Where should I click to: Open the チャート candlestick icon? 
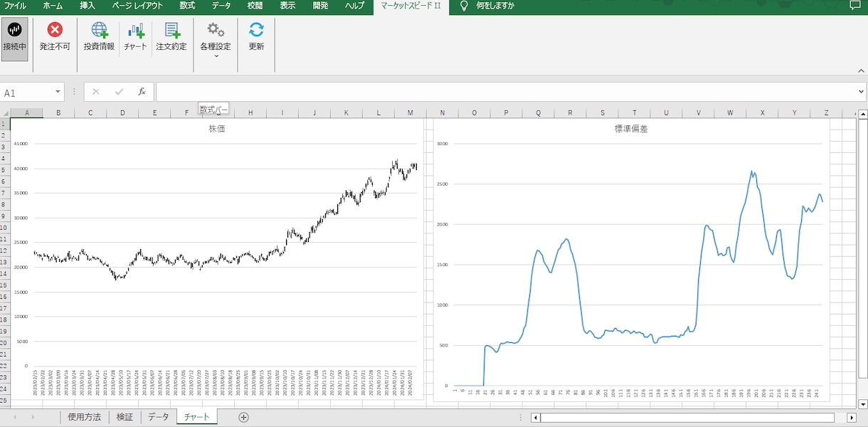coord(135,30)
